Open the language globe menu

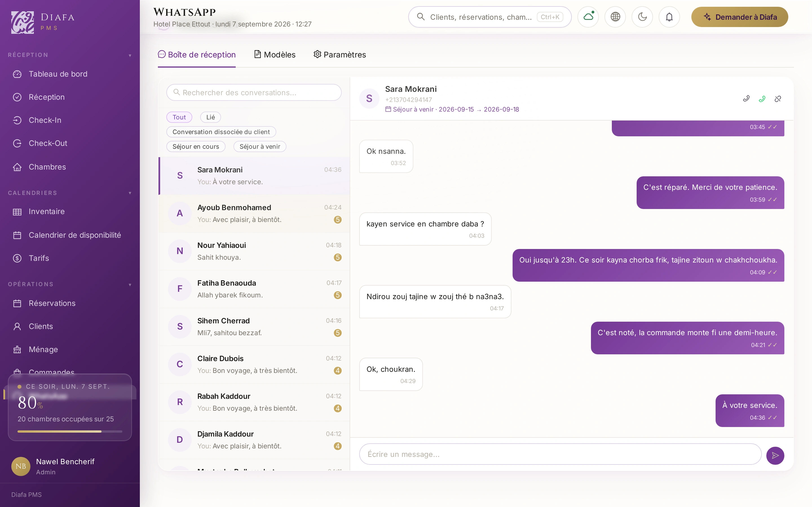point(615,17)
